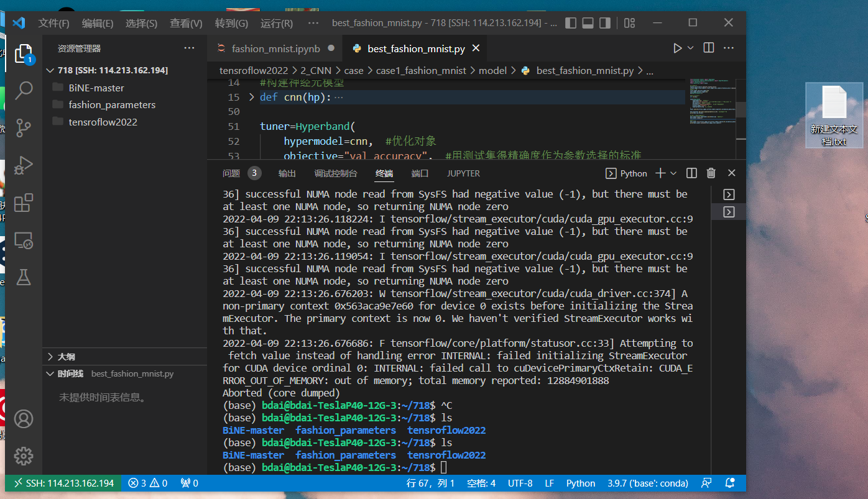Unfold the def cnn(hp) code block
868x499 pixels.
pos(251,97)
